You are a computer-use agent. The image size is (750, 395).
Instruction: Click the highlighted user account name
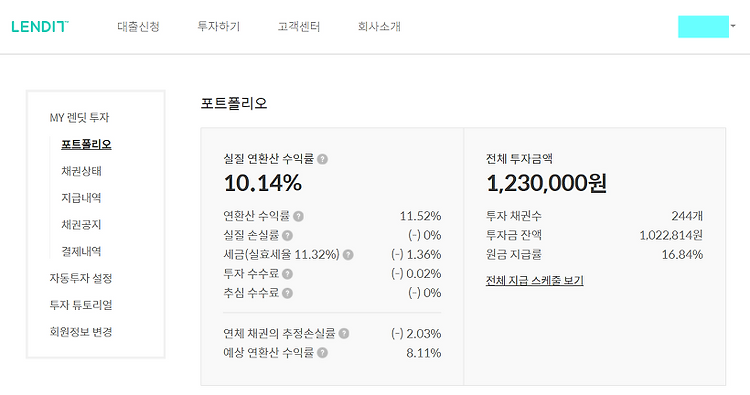(703, 27)
